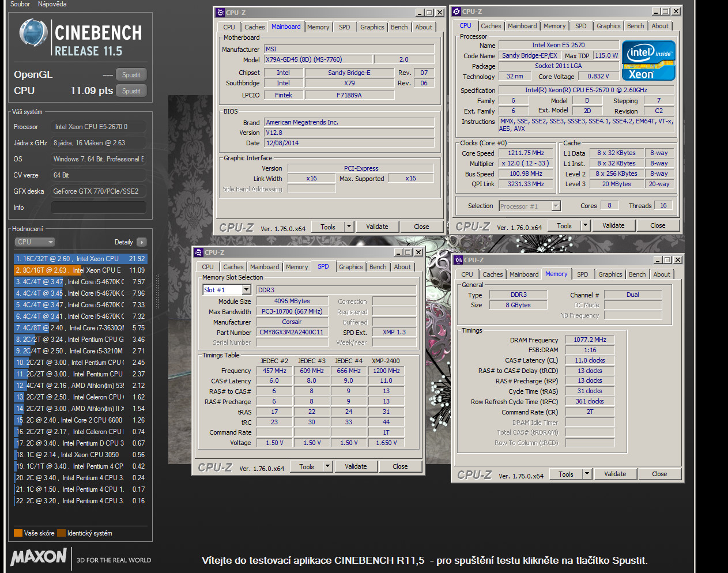728x573 pixels.
Task: Open CPU tab in Mainboard window
Action: tap(229, 27)
